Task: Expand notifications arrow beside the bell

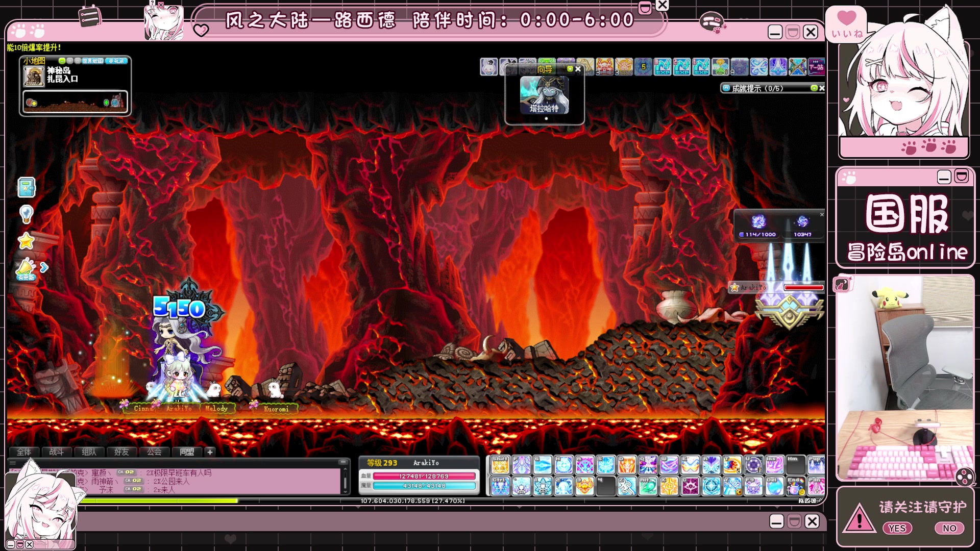Action: [x=44, y=267]
